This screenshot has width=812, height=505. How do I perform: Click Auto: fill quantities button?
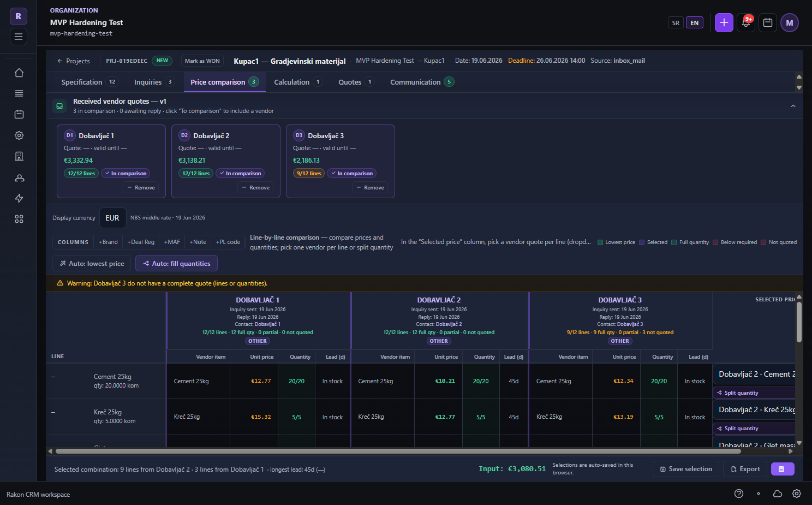[x=177, y=263]
